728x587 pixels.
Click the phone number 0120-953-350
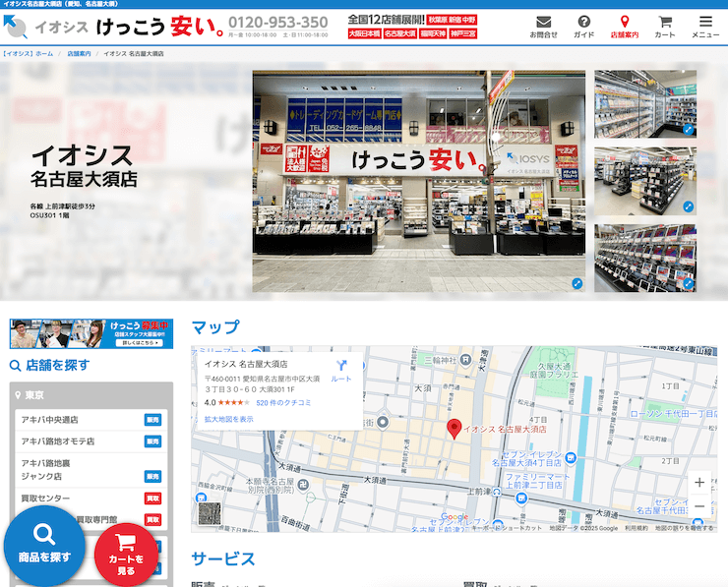[278, 23]
